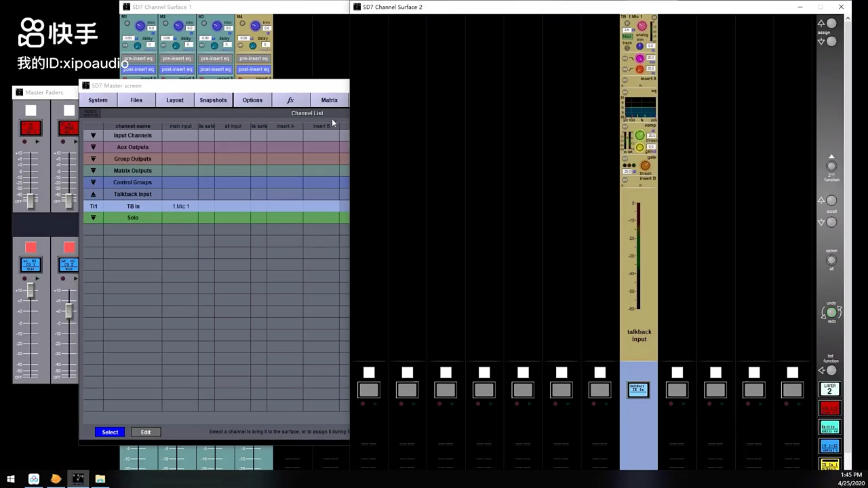Click second lower fader handle in Master Faders
The image size is (868, 488).
pyautogui.click(x=69, y=311)
